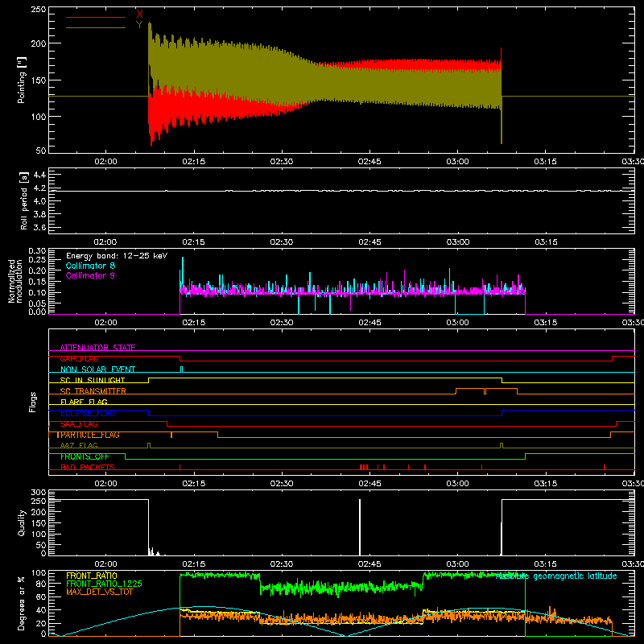The height and width of the screenshot is (644, 644).
Task: Click the 'SC_IN_SUNLIGHT' flag label
Action: click(93, 380)
